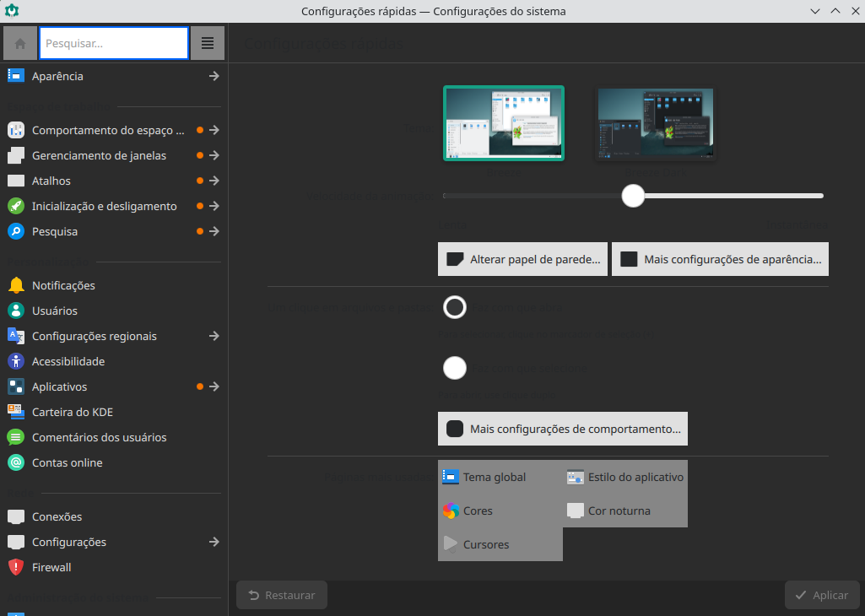Expand Configurações regionais arrow
Screen dimensions: 865x616
[x=214, y=336]
